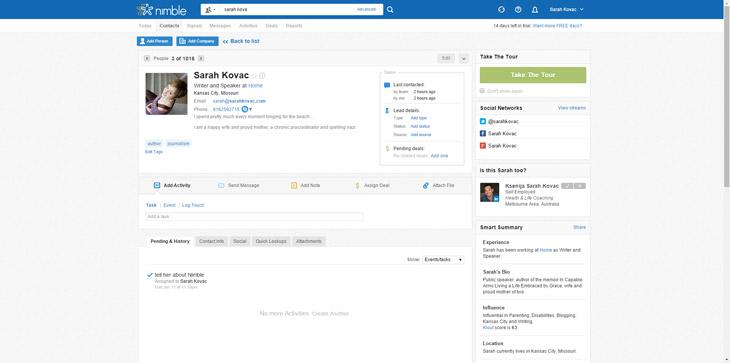
Task: Click the call icon next to phone number
Action: click(245, 109)
